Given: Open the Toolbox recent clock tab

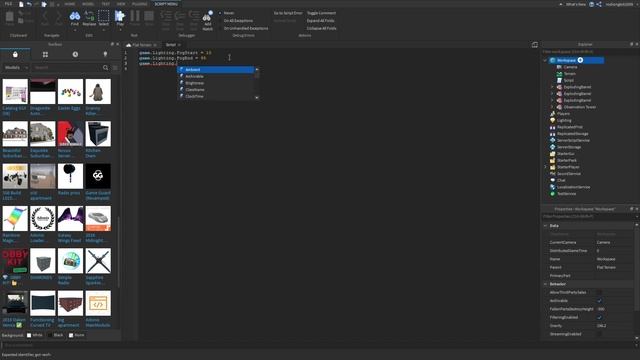Looking at the screenshot, I should (75, 54).
